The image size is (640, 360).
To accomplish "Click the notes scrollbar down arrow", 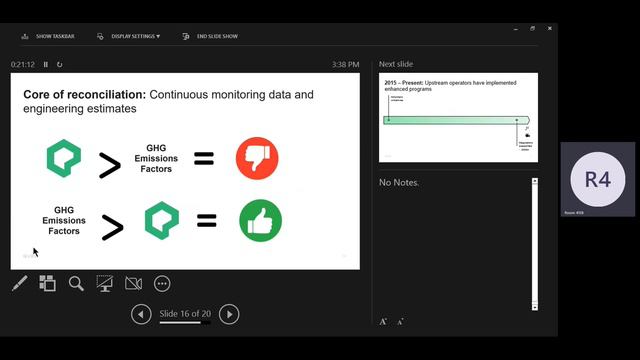I will point(535,307).
